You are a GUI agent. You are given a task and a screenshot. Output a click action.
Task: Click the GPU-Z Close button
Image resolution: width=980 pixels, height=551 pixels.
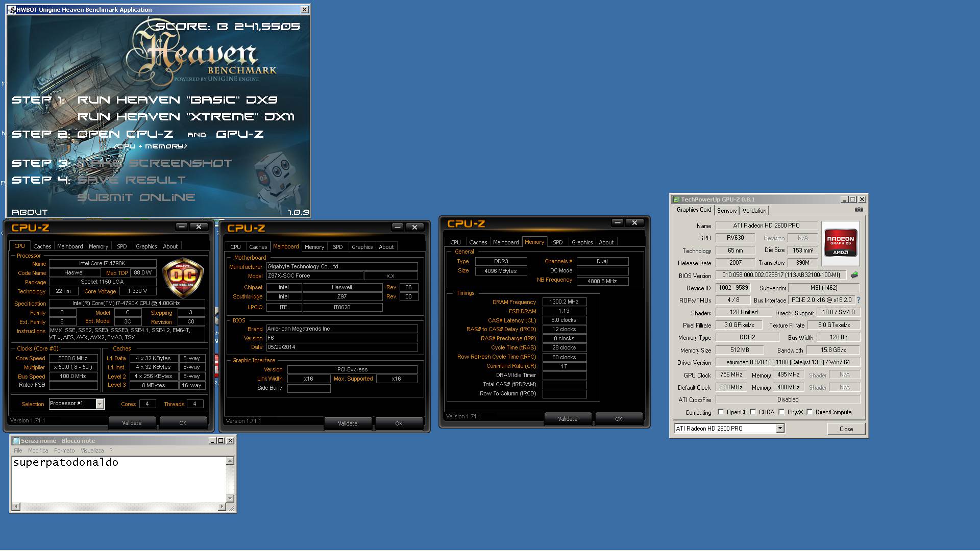[846, 429]
